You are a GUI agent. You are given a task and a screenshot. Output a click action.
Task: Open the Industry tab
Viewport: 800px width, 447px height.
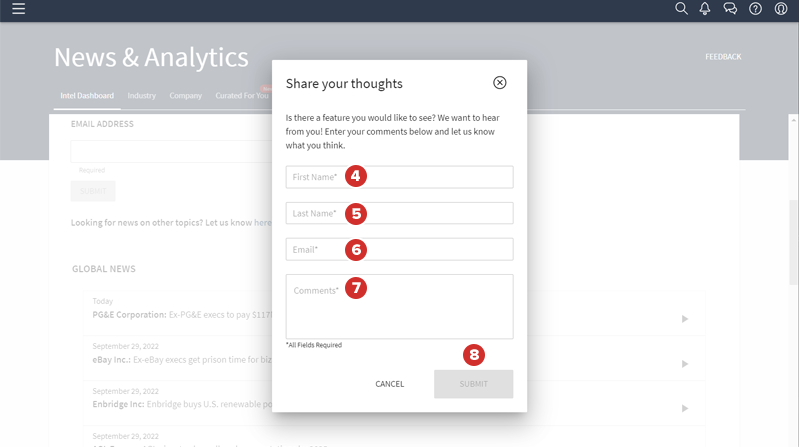[x=141, y=96]
